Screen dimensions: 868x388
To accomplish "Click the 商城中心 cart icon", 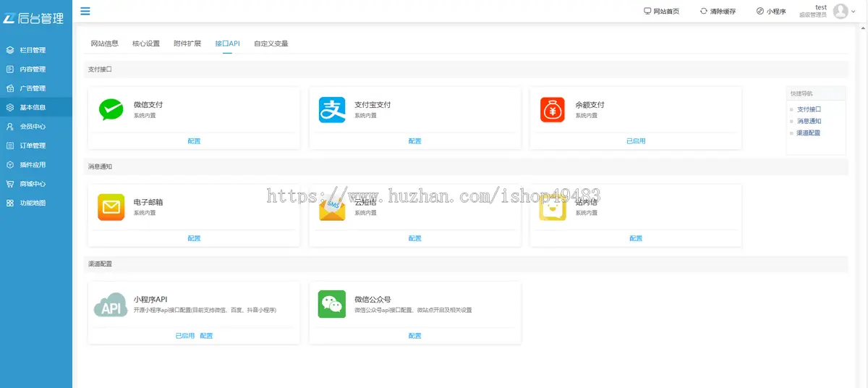I will pyautogui.click(x=10, y=184).
